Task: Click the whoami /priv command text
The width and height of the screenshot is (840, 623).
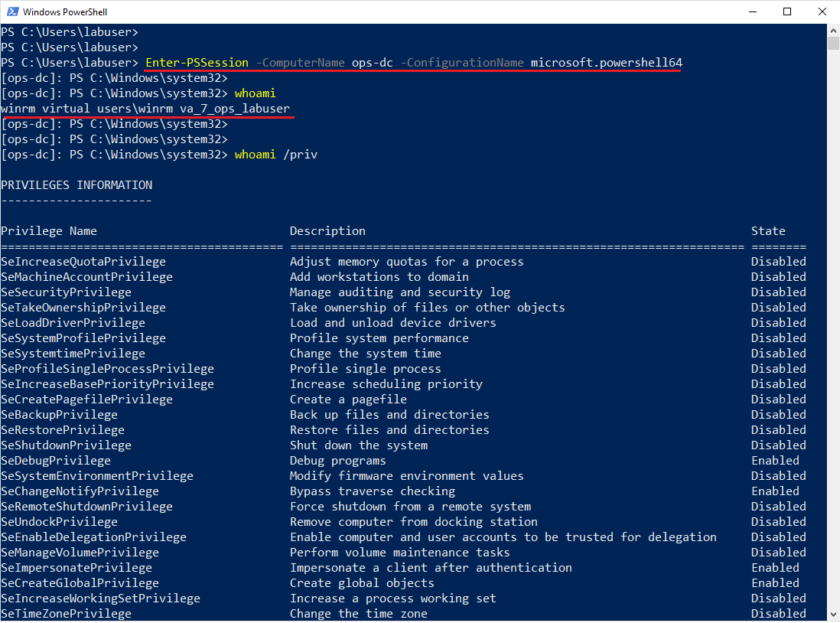Action: (x=275, y=154)
